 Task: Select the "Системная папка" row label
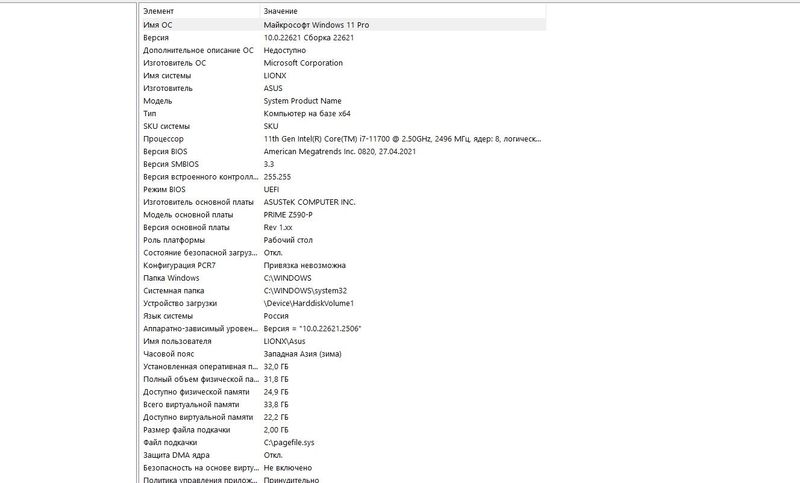click(x=173, y=291)
